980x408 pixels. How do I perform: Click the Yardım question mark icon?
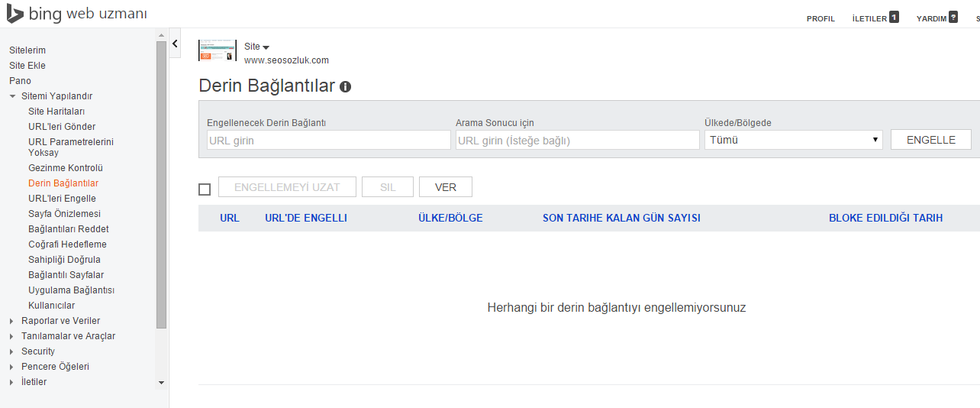tap(953, 17)
